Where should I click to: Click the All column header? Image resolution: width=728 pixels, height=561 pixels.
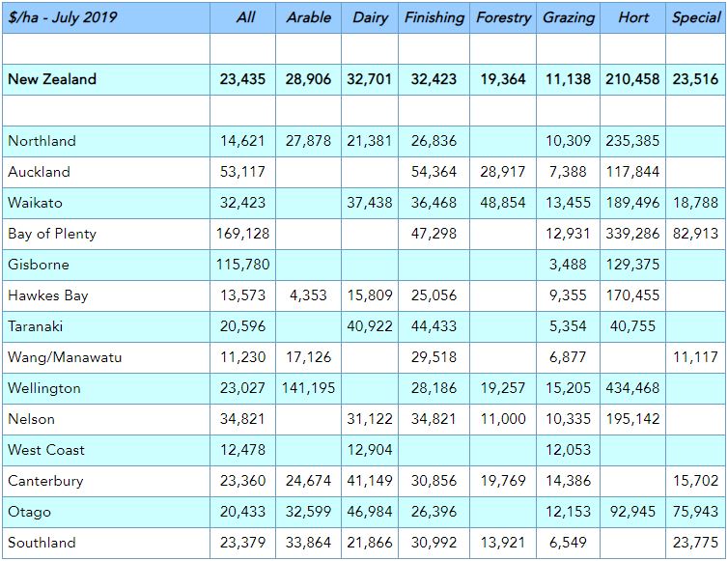(246, 17)
